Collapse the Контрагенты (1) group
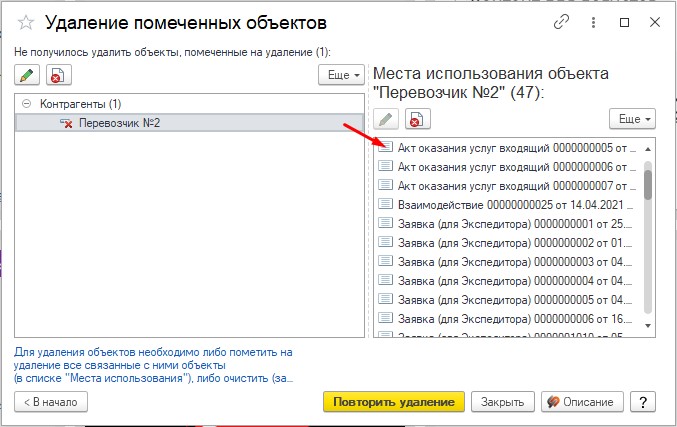677x427 pixels. point(27,104)
